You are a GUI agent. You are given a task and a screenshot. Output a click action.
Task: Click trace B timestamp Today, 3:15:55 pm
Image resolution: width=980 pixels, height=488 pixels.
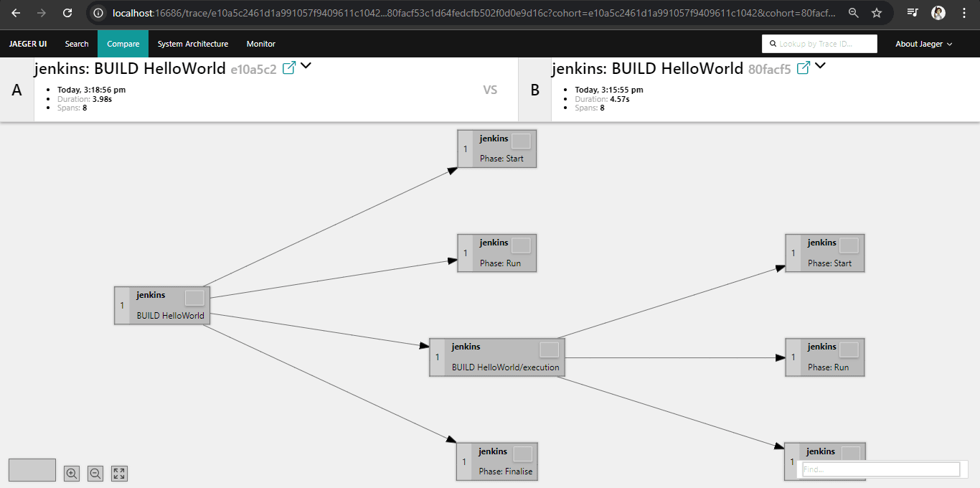click(609, 90)
